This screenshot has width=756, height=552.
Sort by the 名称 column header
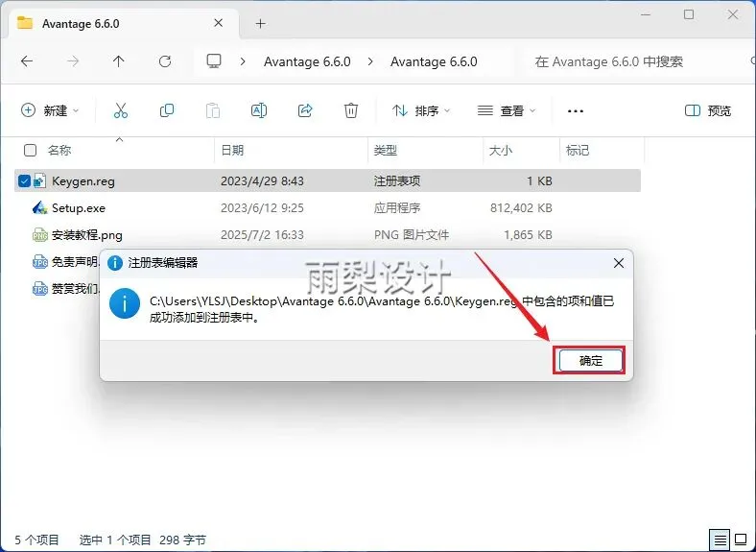coord(59,150)
